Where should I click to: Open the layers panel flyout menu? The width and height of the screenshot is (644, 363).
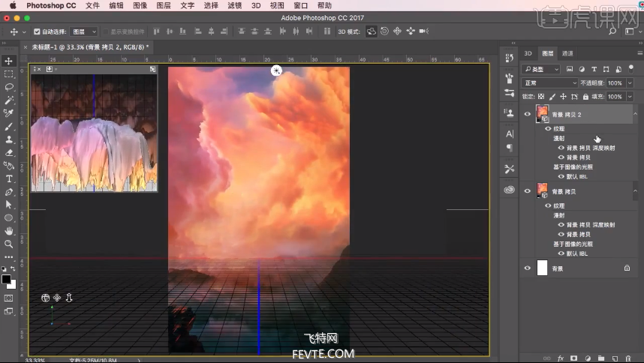pos(640,53)
